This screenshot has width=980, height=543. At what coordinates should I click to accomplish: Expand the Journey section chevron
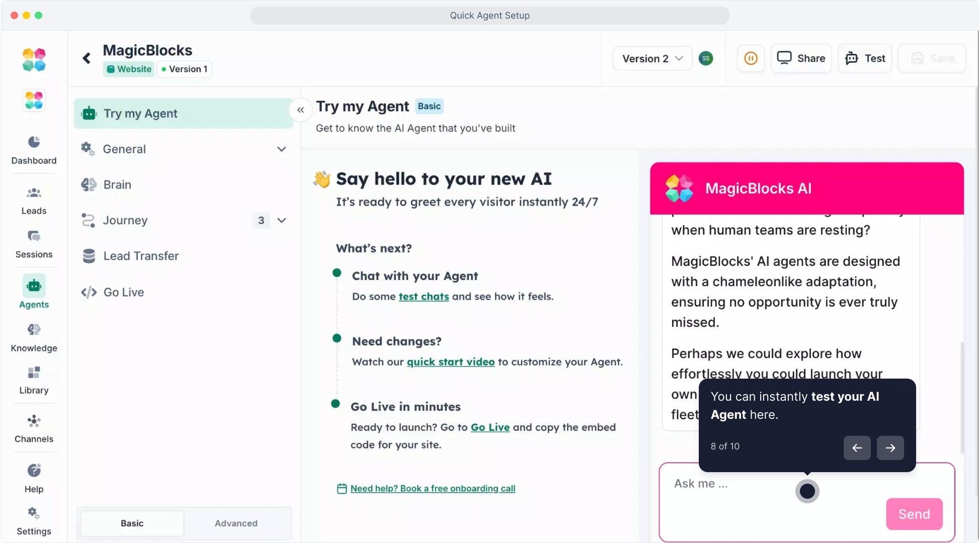282,220
